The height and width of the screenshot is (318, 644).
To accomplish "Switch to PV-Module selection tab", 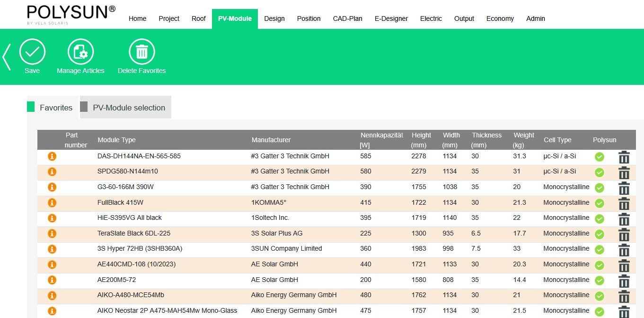I will point(129,108).
